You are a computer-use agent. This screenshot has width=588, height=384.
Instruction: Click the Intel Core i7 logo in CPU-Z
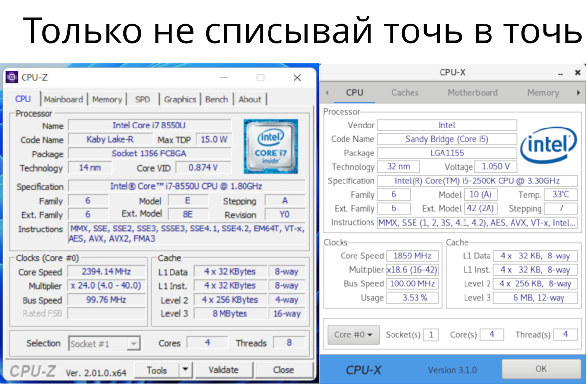tap(270, 146)
